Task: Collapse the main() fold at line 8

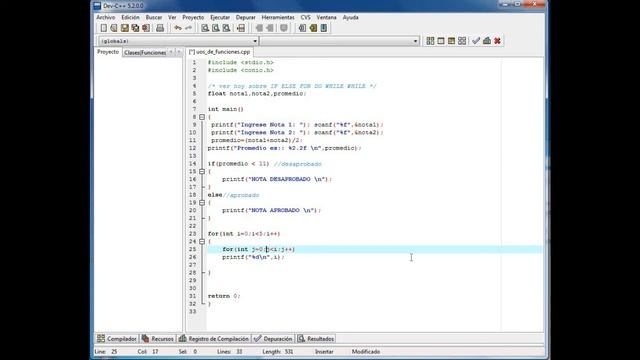Action: [x=202, y=117]
